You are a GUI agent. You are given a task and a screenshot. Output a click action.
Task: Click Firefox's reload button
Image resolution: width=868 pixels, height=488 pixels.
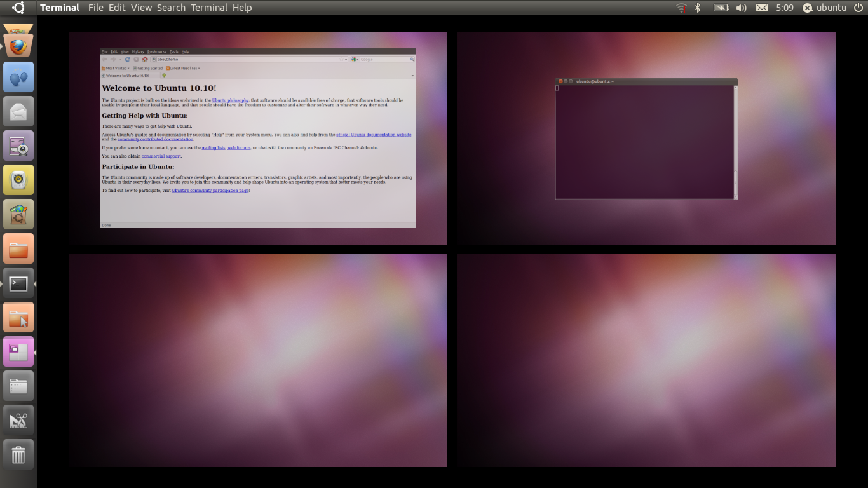[x=128, y=59]
